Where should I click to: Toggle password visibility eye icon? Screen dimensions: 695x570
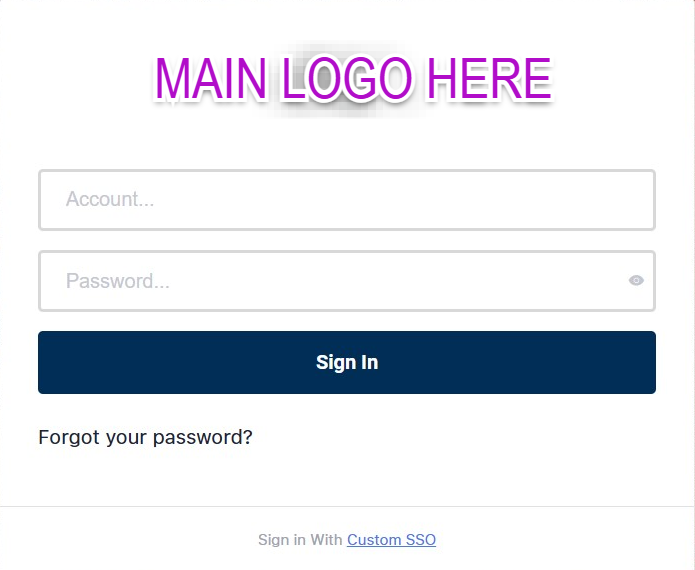pyautogui.click(x=636, y=281)
